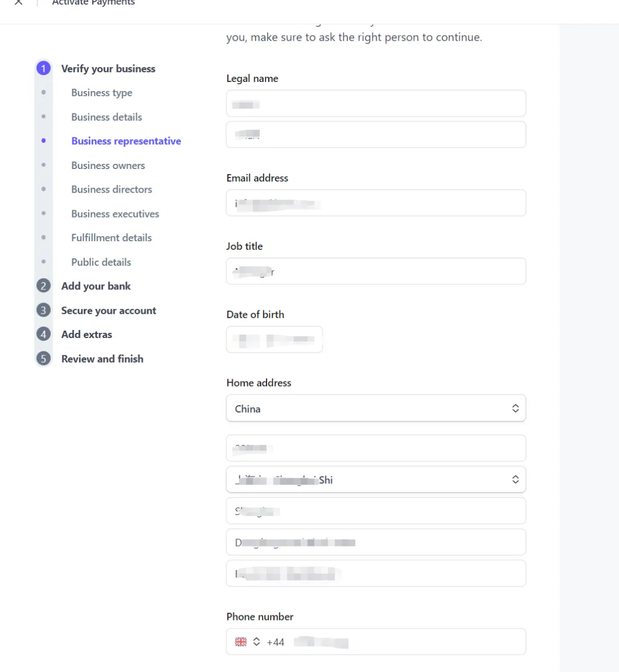Screen dimensions: 619x672
Task: Select Business directors in sidebar
Action: coord(111,190)
